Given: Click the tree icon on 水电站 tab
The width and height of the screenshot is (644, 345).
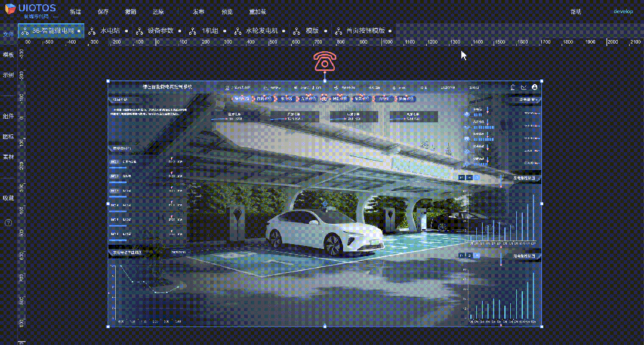Looking at the screenshot, I should [x=93, y=31].
